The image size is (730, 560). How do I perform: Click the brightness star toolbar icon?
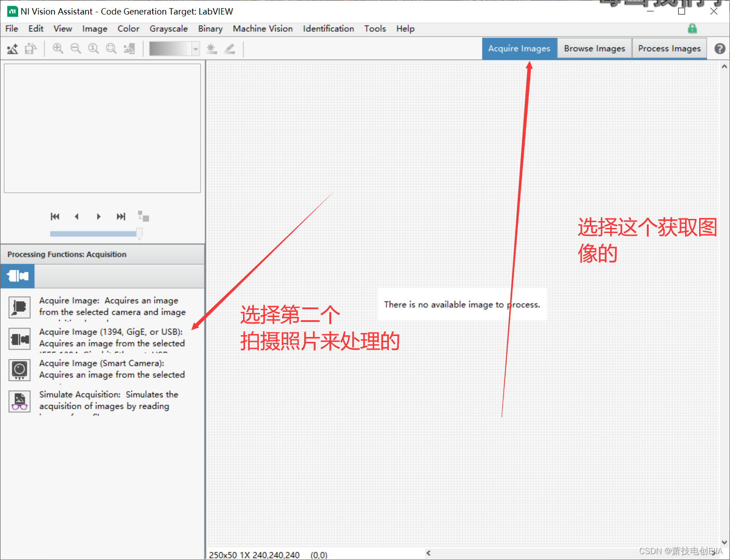pos(211,49)
